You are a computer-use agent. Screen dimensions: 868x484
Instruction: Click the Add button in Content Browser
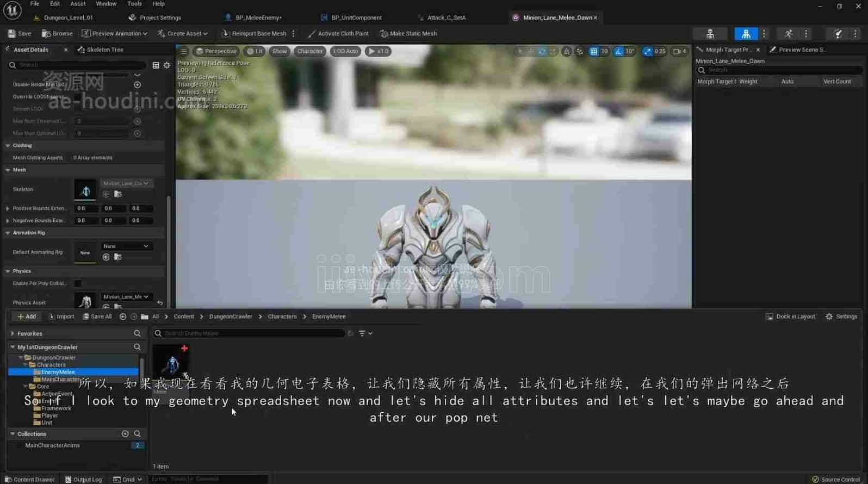point(26,317)
